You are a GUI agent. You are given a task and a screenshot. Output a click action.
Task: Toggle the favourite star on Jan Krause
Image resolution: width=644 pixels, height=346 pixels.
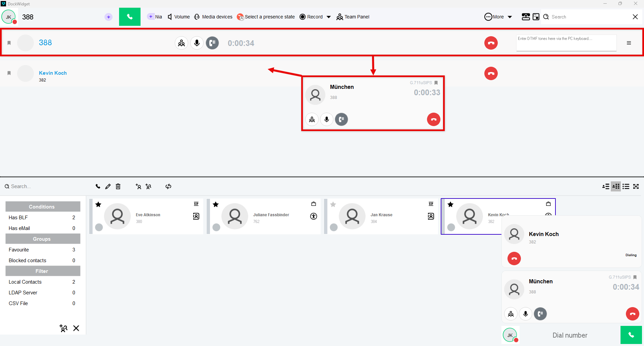pos(333,205)
